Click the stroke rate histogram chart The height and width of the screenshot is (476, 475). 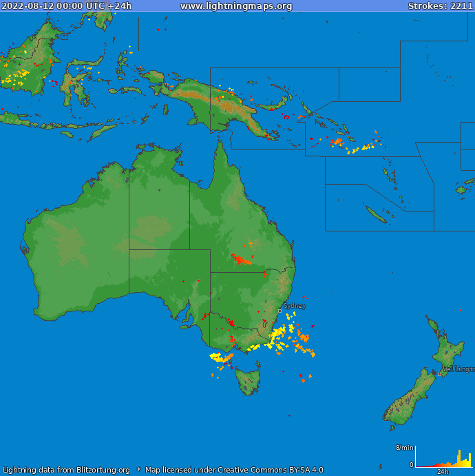[x=443, y=457]
